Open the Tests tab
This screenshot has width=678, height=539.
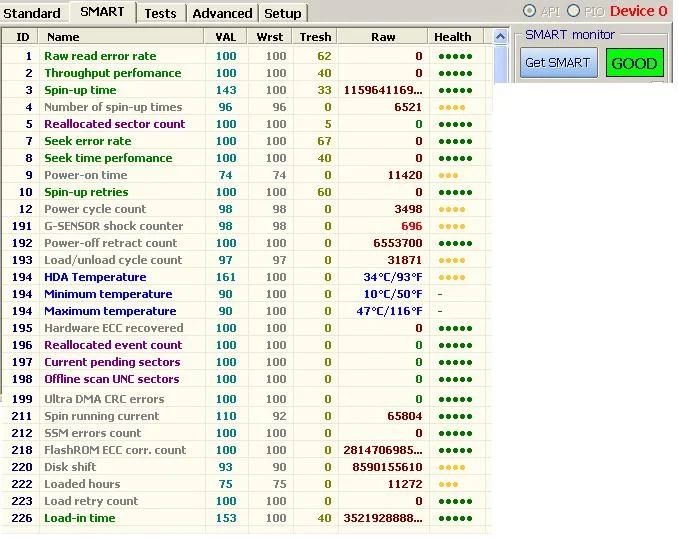160,13
